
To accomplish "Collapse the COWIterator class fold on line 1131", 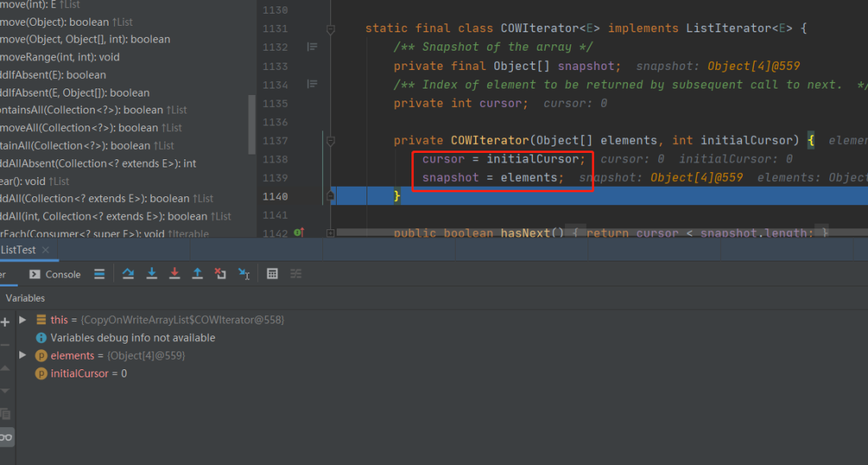I will point(330,30).
